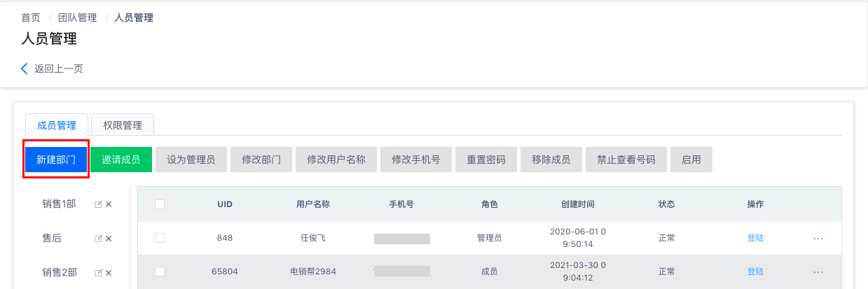Select the 成员管理 tab
Screen dimensions: 868x289
coord(57,125)
